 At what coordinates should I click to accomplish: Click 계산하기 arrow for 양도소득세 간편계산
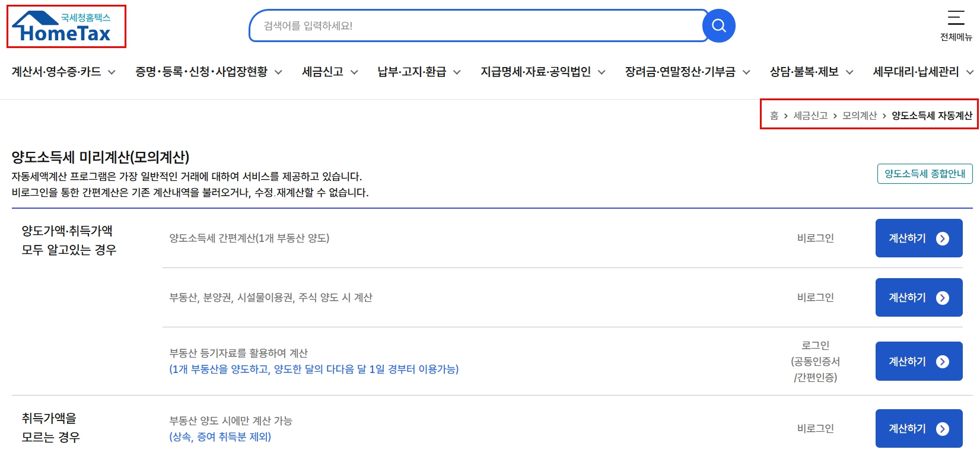pyautogui.click(x=943, y=238)
